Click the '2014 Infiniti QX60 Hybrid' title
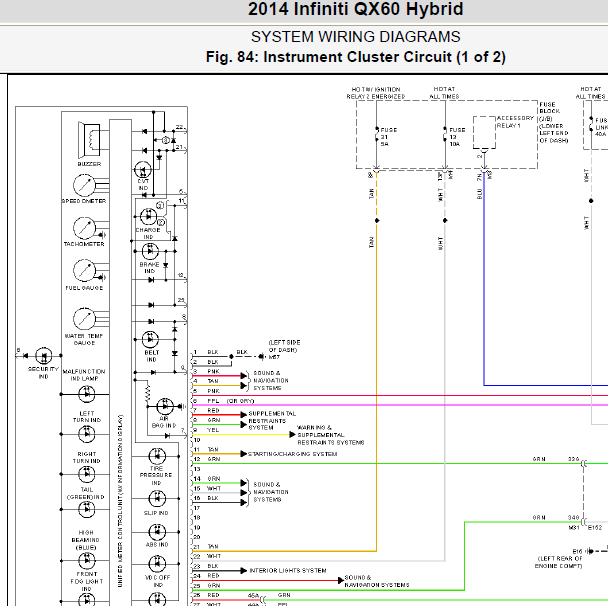Image resolution: width=608 pixels, height=606 pixels. (x=356, y=9)
